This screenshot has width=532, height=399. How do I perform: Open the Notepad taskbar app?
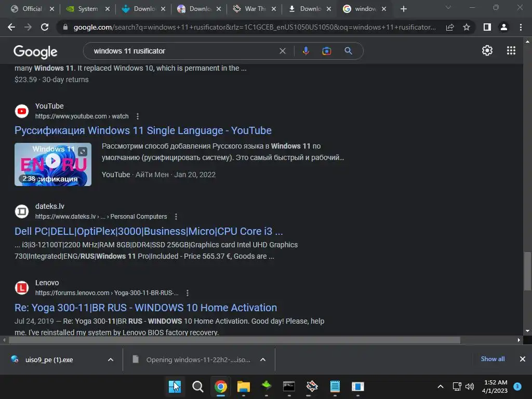[x=335, y=387]
